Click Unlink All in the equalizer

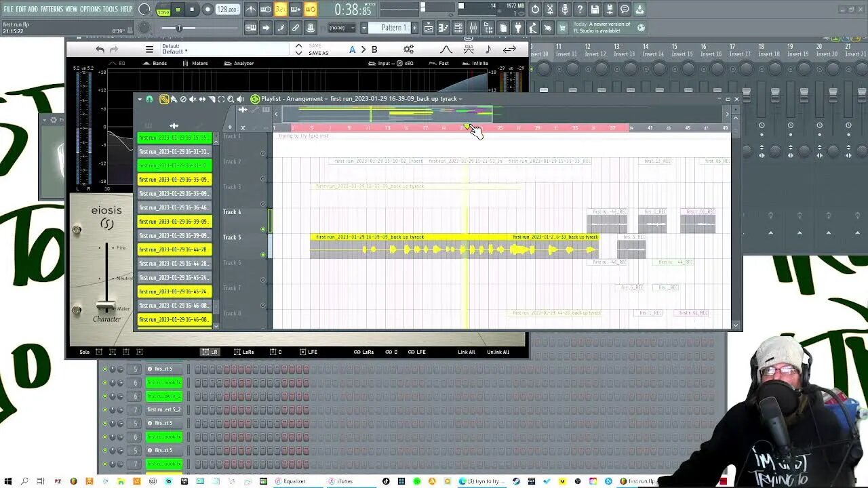tap(498, 352)
